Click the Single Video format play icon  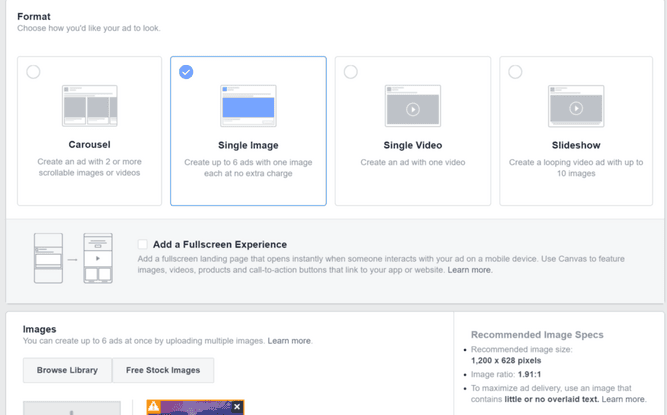(x=413, y=109)
